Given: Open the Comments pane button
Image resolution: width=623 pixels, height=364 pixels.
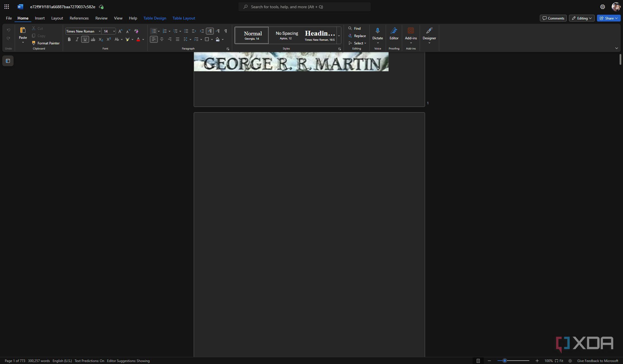Looking at the screenshot, I should (553, 18).
